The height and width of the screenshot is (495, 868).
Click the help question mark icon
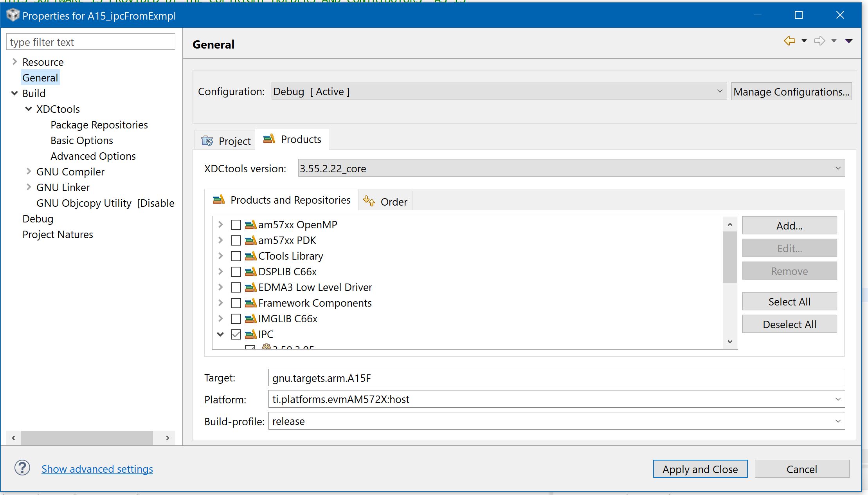[x=22, y=468]
